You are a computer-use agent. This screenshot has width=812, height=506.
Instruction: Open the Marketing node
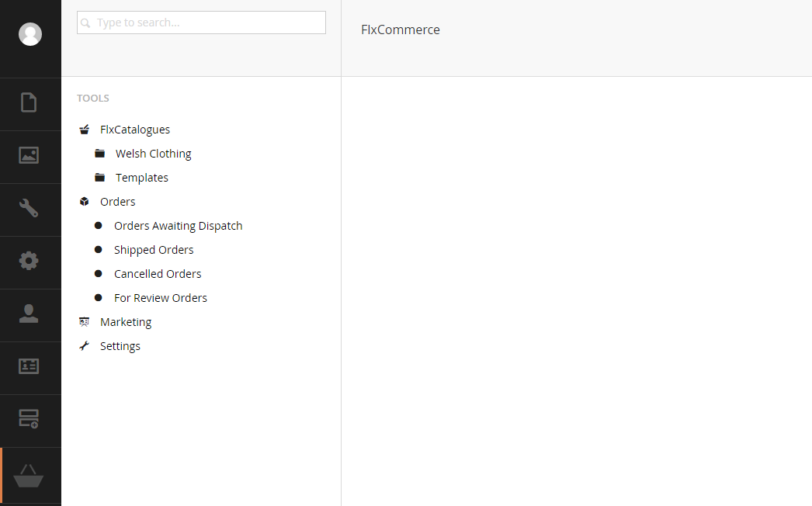126,322
